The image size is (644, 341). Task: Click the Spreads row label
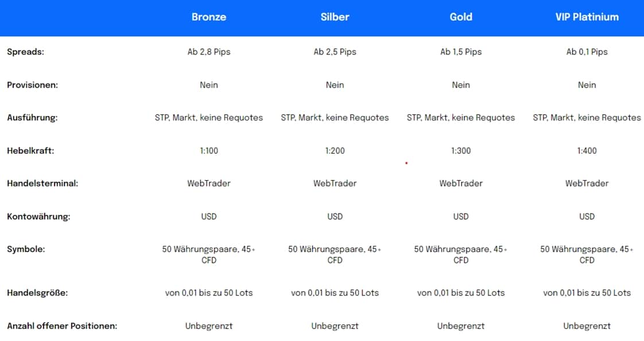tap(25, 52)
